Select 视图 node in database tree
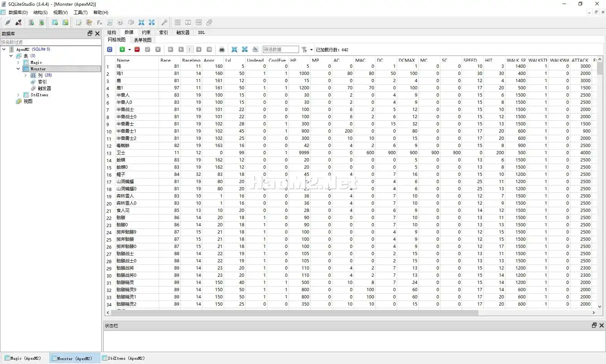The height and width of the screenshot is (364, 606). 28,101
